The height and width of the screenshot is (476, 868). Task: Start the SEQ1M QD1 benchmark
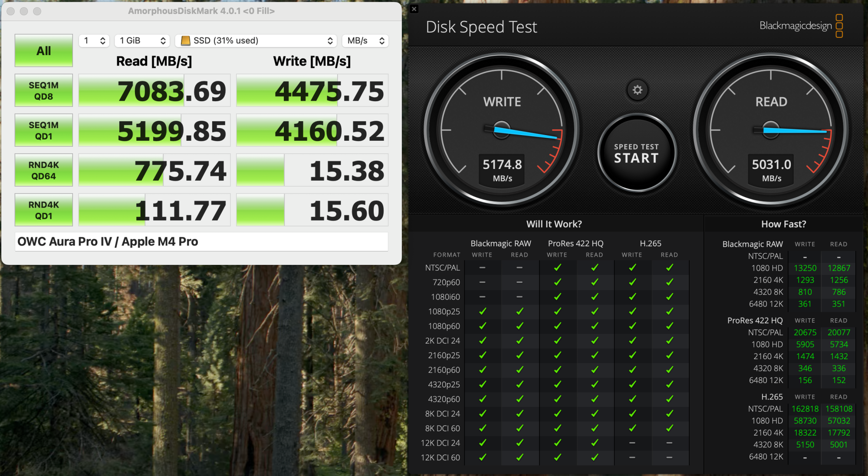point(44,131)
